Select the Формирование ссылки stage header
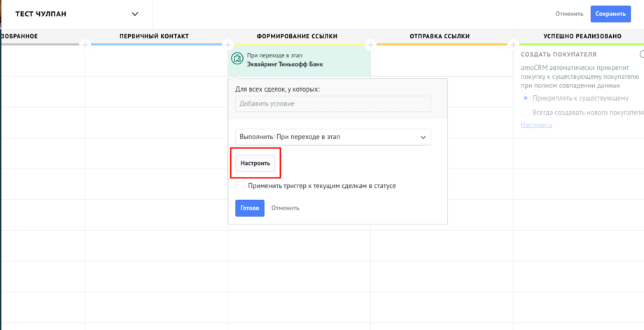 pos(297,36)
